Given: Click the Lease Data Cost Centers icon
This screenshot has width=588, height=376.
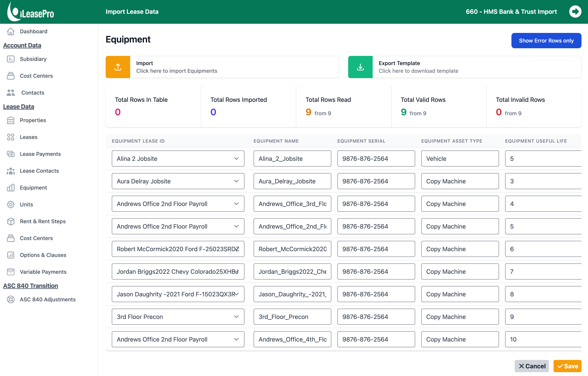Looking at the screenshot, I should pyautogui.click(x=11, y=238).
